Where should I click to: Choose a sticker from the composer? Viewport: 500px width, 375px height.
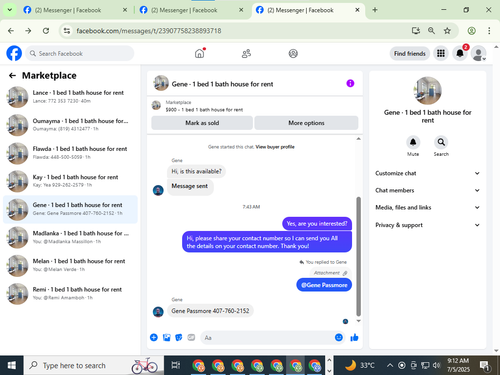coord(179,338)
